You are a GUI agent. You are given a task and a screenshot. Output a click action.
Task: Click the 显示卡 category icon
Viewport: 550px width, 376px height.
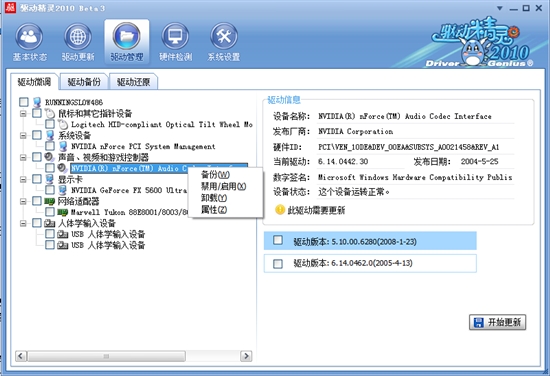point(50,179)
